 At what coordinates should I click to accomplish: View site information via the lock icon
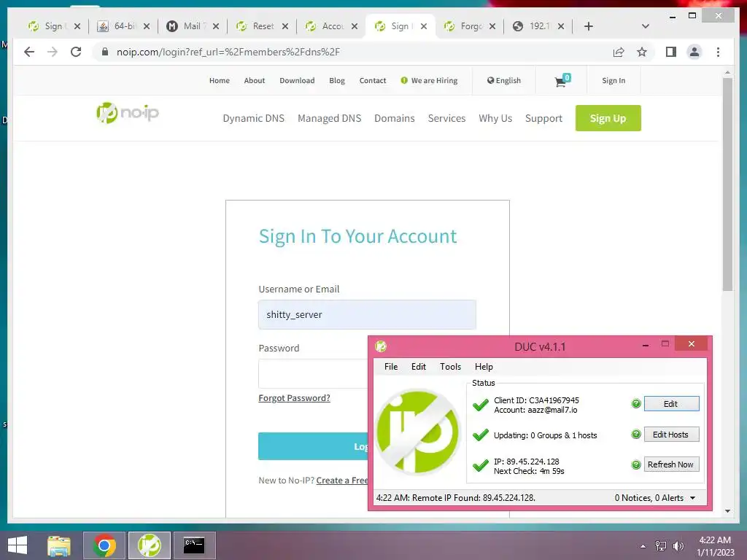(x=105, y=52)
